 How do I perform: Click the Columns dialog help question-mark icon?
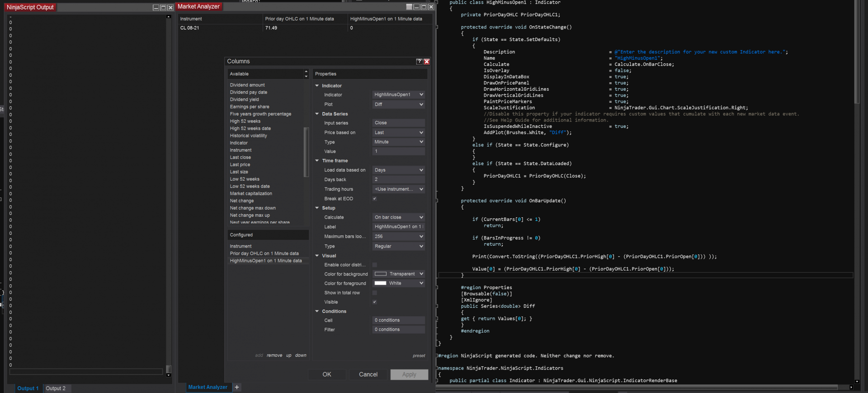(419, 61)
